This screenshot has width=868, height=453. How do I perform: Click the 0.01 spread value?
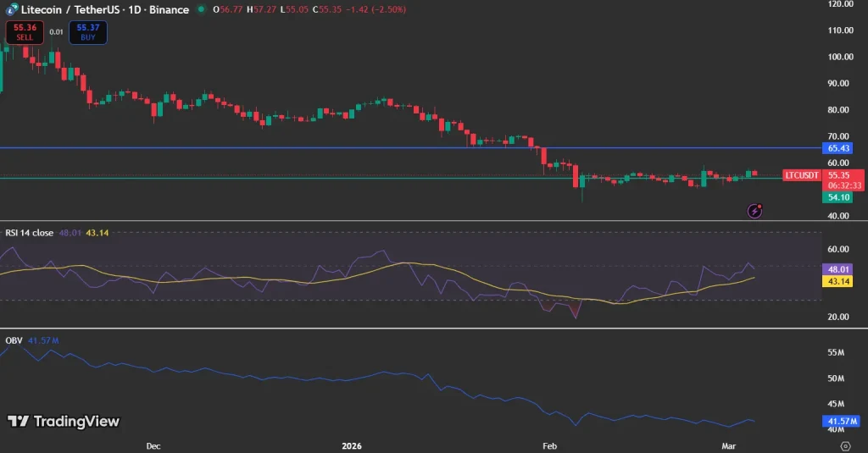[56, 32]
